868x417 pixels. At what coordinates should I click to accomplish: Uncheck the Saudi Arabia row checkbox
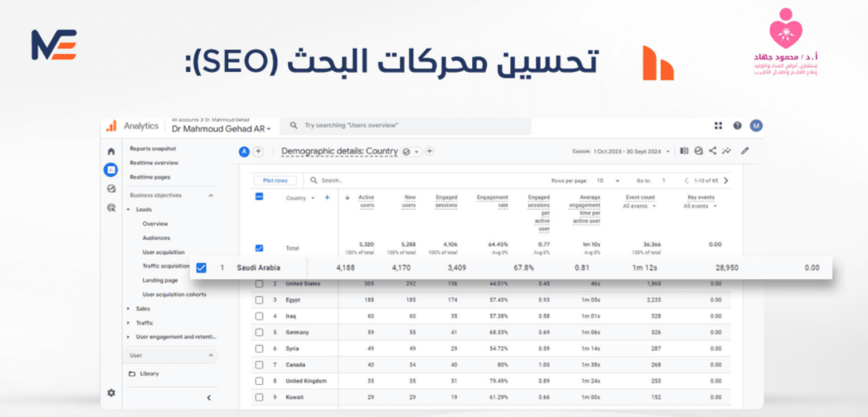201,268
